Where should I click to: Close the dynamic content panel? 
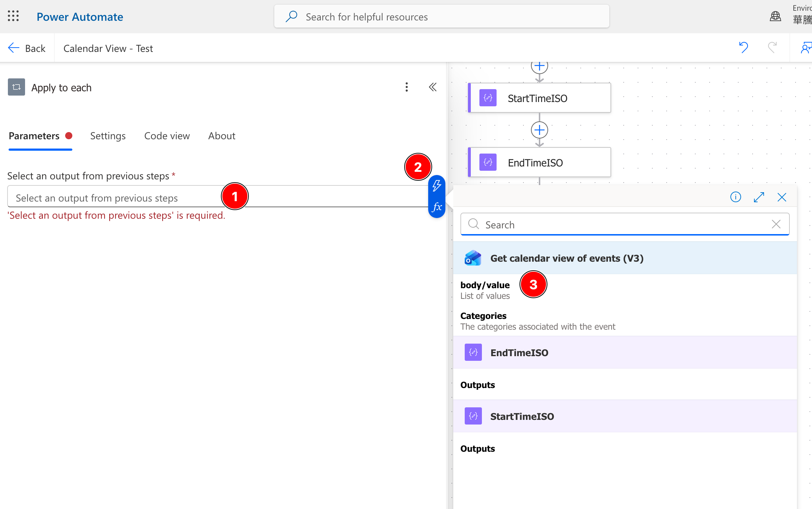pyautogui.click(x=782, y=197)
